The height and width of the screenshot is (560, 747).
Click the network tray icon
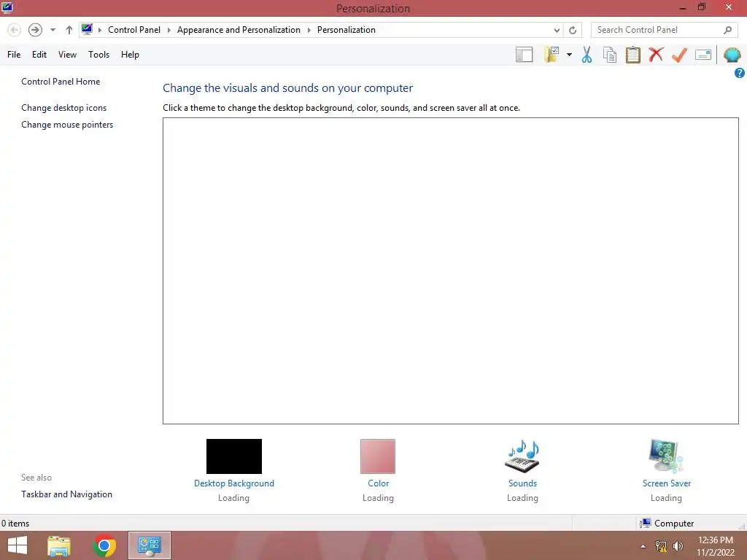pos(661,546)
